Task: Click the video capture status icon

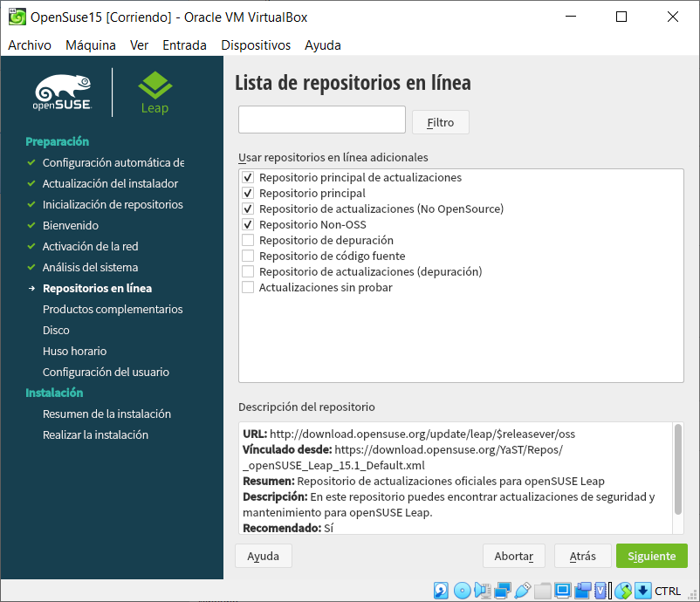Action: (582, 591)
